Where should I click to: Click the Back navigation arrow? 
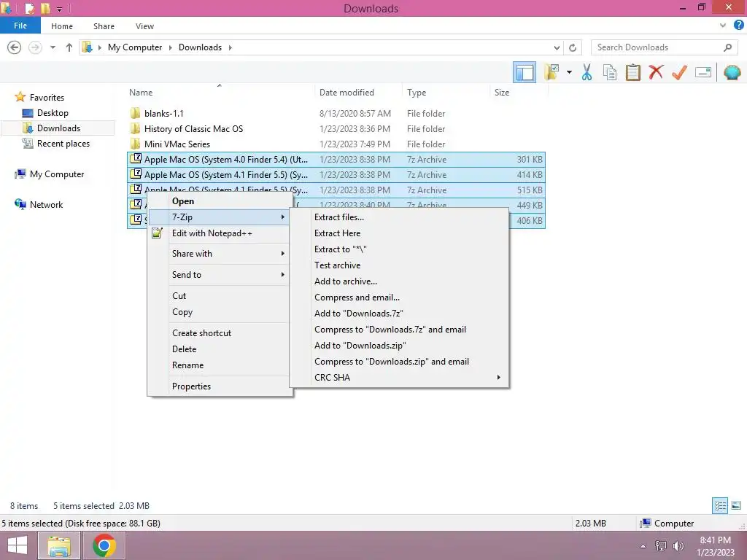pos(15,47)
